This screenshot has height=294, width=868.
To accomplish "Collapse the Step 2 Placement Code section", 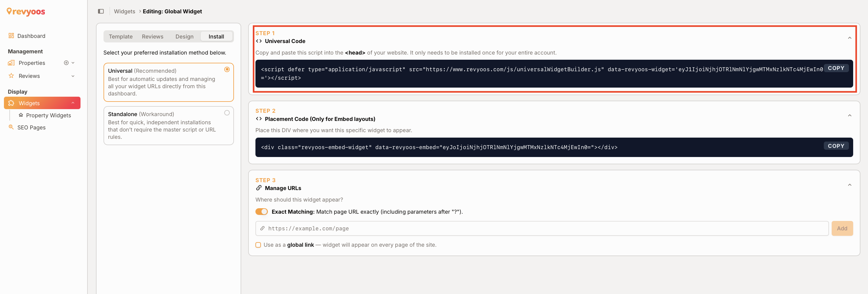I will (x=850, y=115).
